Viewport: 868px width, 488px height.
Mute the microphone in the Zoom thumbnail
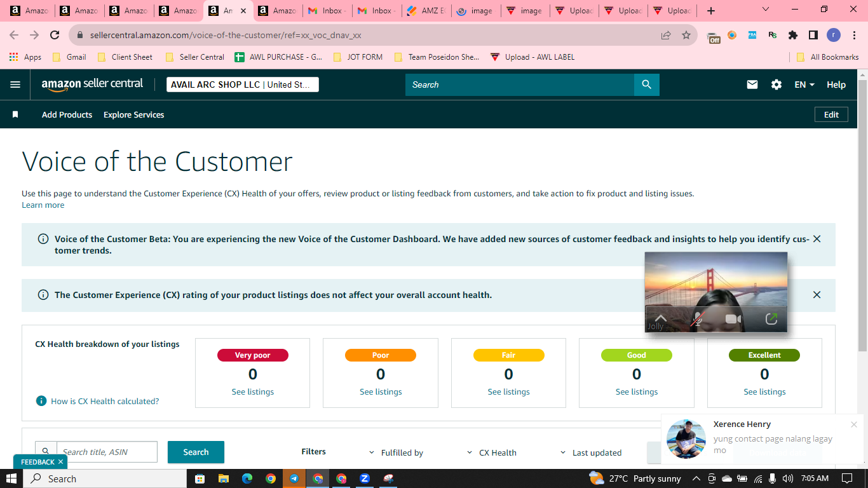pyautogui.click(x=698, y=319)
